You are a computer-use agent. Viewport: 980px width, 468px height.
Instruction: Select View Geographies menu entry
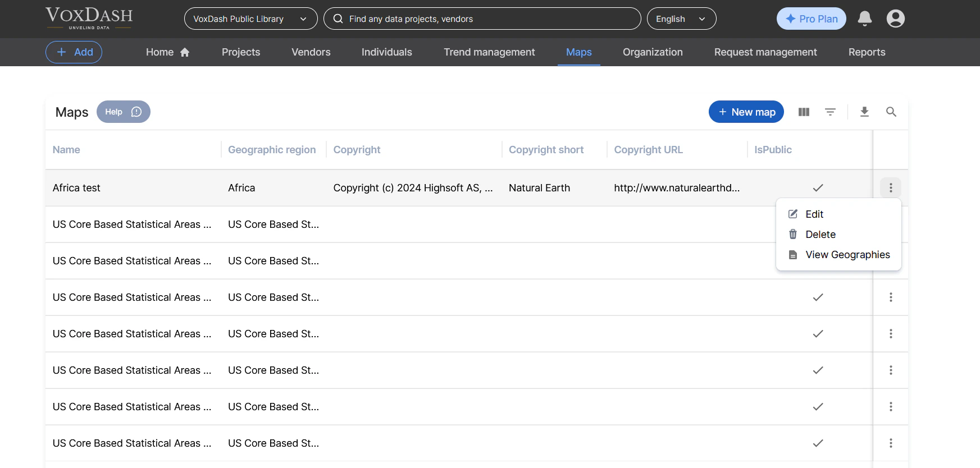coord(838,255)
